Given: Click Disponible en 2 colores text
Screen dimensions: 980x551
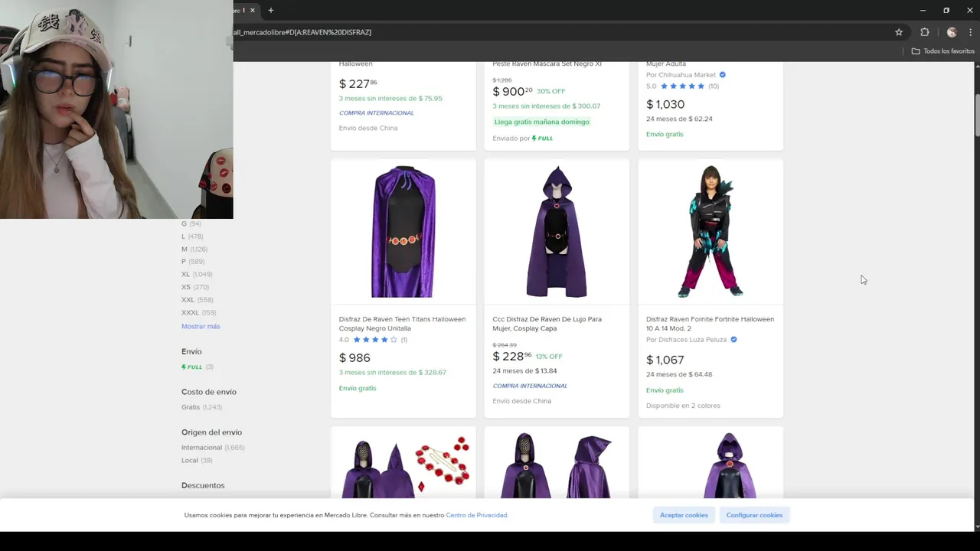Looking at the screenshot, I should point(683,406).
